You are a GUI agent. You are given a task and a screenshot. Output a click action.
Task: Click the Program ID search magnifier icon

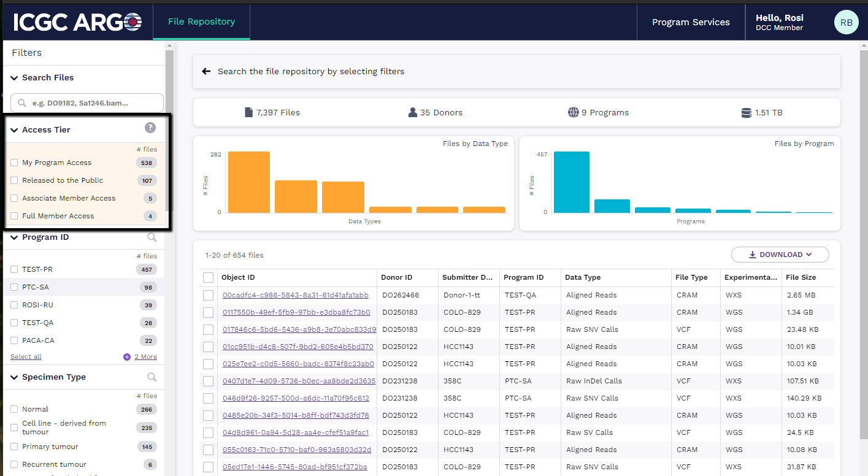pos(152,237)
